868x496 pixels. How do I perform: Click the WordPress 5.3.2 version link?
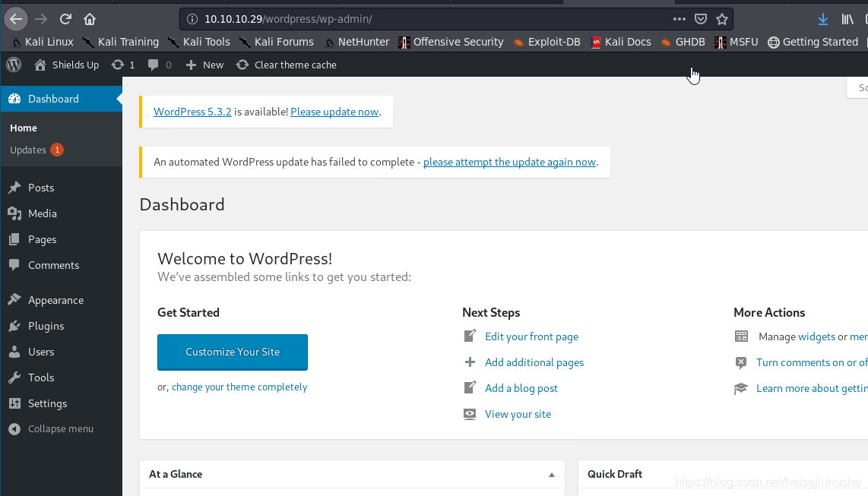pos(192,112)
